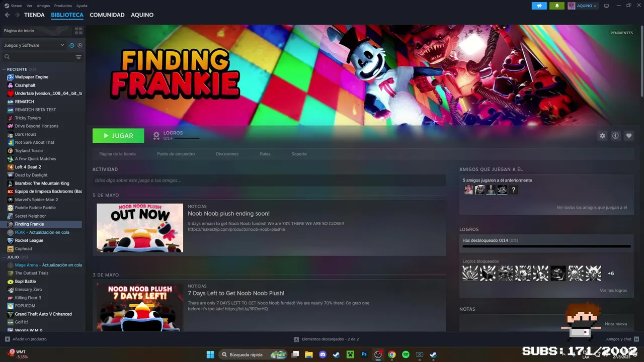Click PENDIENTES label on the banner
Screen dimensions: 644x362
pyautogui.click(x=621, y=33)
